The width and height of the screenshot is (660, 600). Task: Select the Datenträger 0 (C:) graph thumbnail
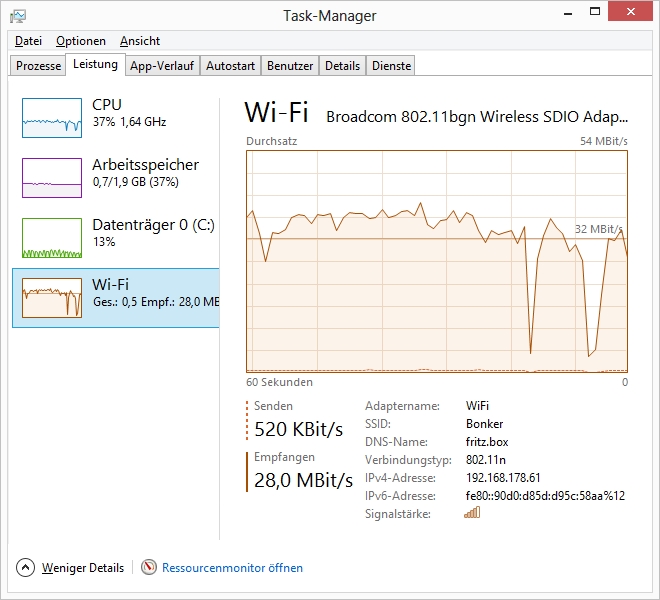52,238
